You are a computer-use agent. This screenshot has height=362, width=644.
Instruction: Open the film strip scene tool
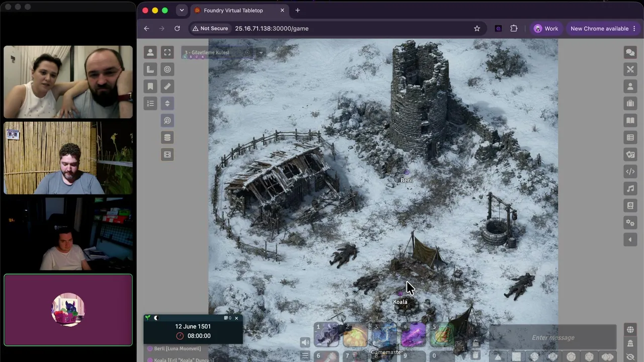168,154
